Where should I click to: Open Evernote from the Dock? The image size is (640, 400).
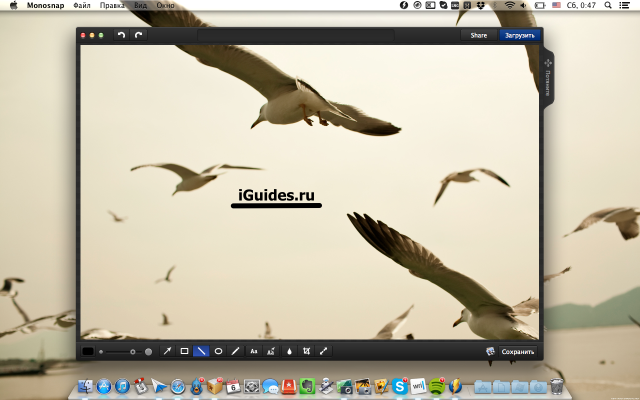(x=307, y=386)
